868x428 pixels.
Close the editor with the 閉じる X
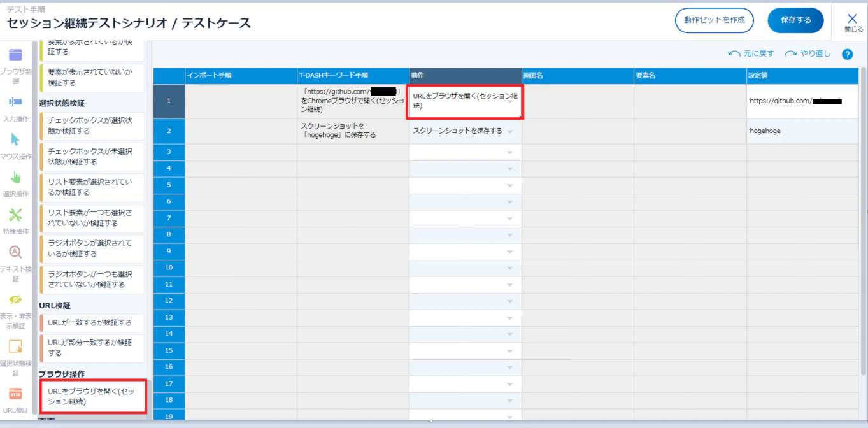852,22
